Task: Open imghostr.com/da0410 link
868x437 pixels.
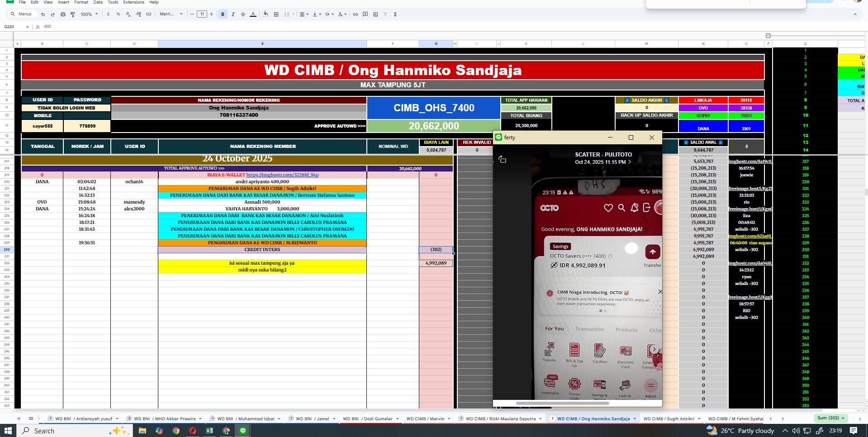Action: coord(750,263)
